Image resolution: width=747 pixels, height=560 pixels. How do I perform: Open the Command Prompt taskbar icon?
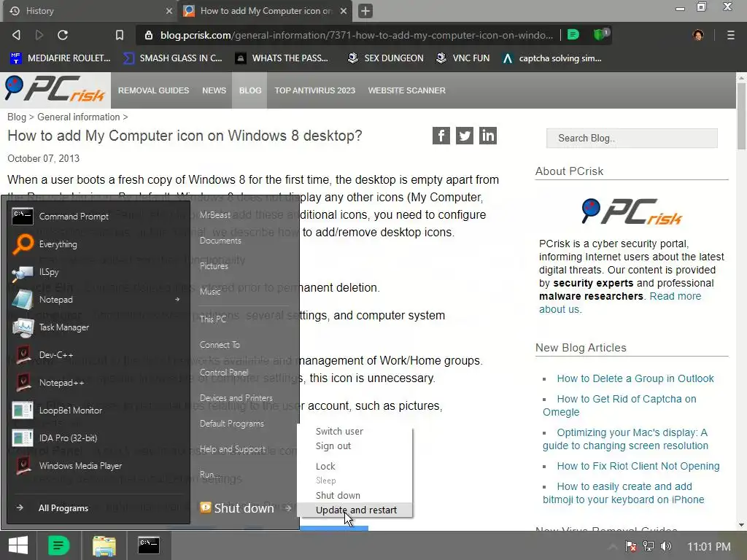coord(149,545)
